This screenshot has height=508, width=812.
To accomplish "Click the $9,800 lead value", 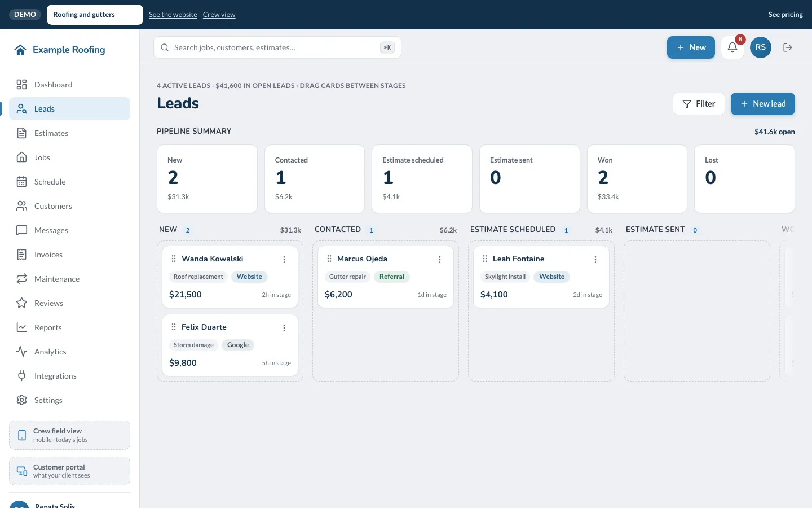I will [x=183, y=363].
